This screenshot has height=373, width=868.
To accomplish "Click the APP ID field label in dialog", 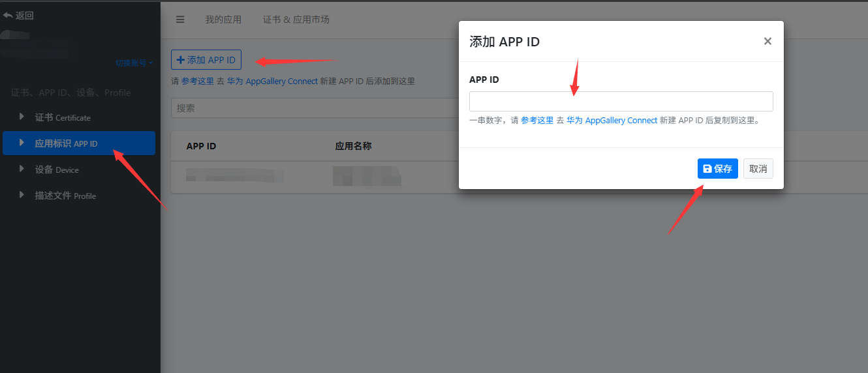I will click(484, 80).
